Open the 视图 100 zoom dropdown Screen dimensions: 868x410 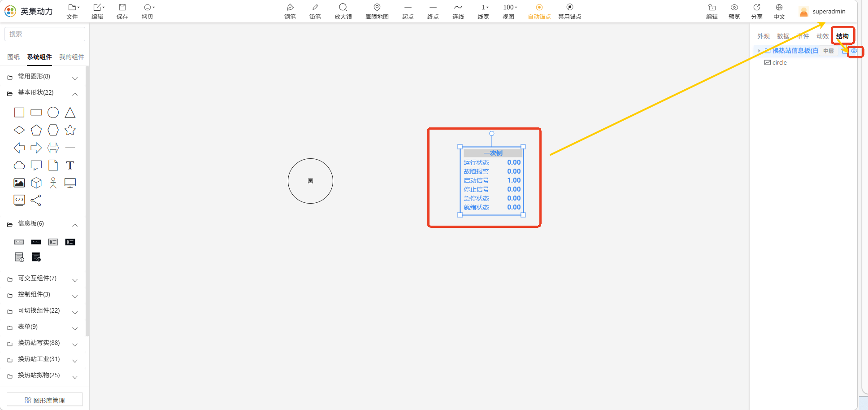509,12
